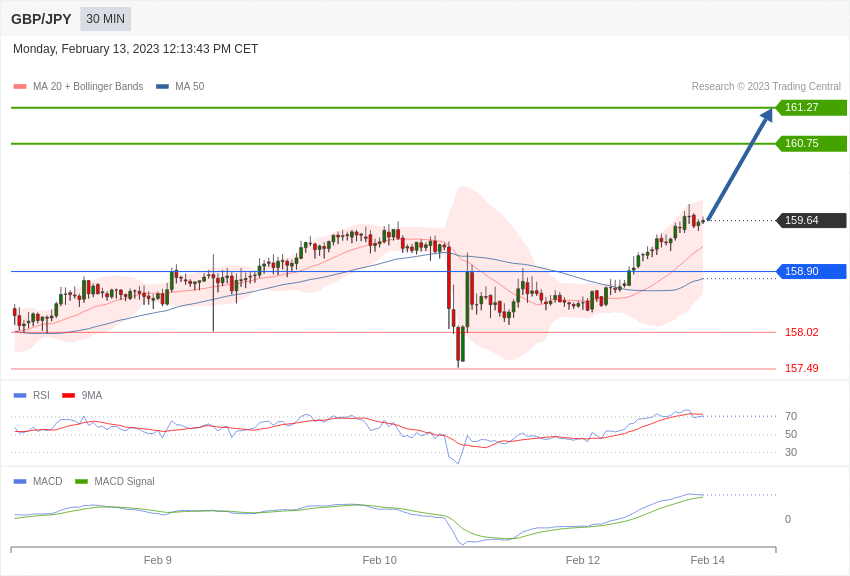
Task: Click the MACD 0 axis value
Action: click(x=788, y=520)
